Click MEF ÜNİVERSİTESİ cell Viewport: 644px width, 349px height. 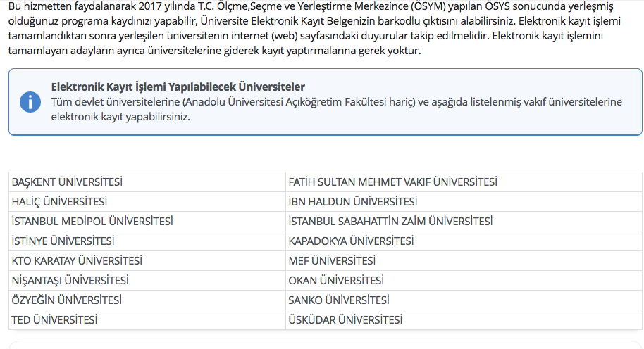[x=464, y=260]
